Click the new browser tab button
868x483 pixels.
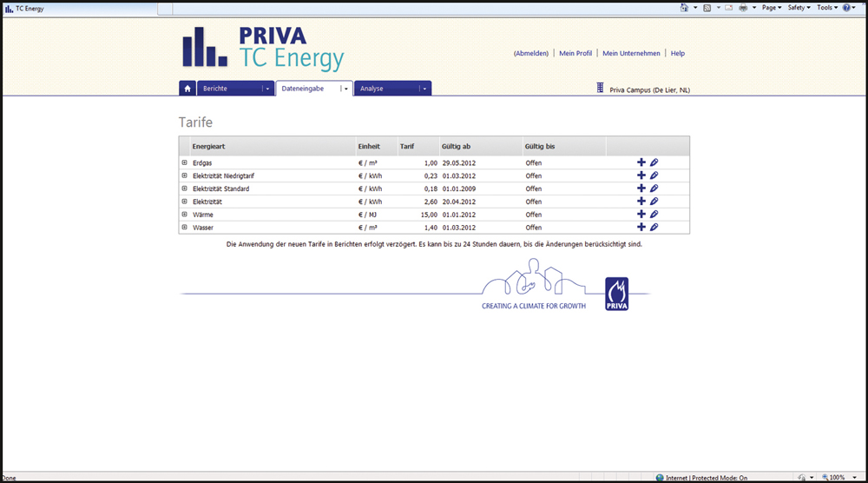165,9
